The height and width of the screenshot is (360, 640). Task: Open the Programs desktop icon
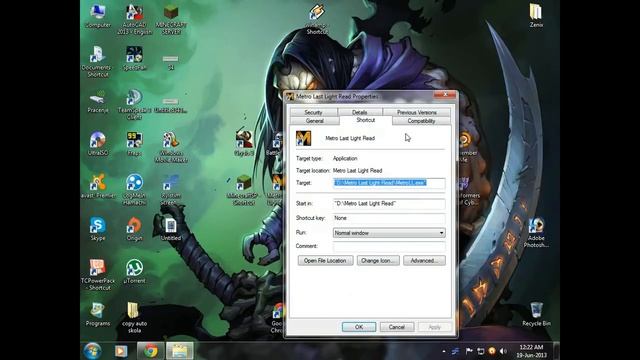click(98, 314)
